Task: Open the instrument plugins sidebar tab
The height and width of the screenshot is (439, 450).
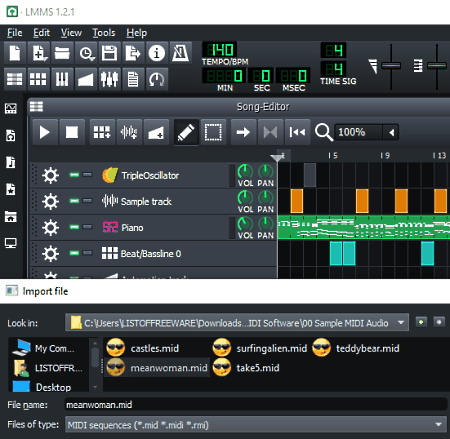Action: coord(11,108)
